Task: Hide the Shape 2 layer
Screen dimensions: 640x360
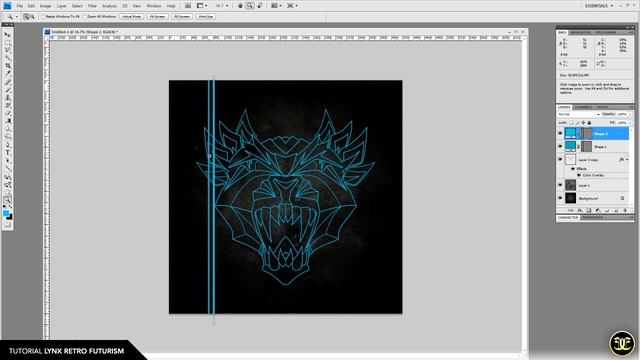Action: click(560, 133)
